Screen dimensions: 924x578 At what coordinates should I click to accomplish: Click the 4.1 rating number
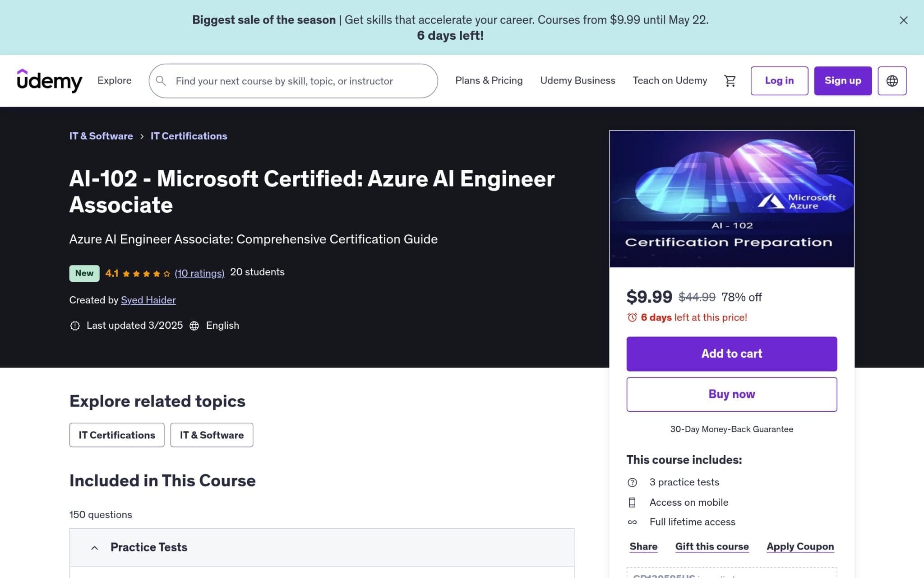click(111, 273)
